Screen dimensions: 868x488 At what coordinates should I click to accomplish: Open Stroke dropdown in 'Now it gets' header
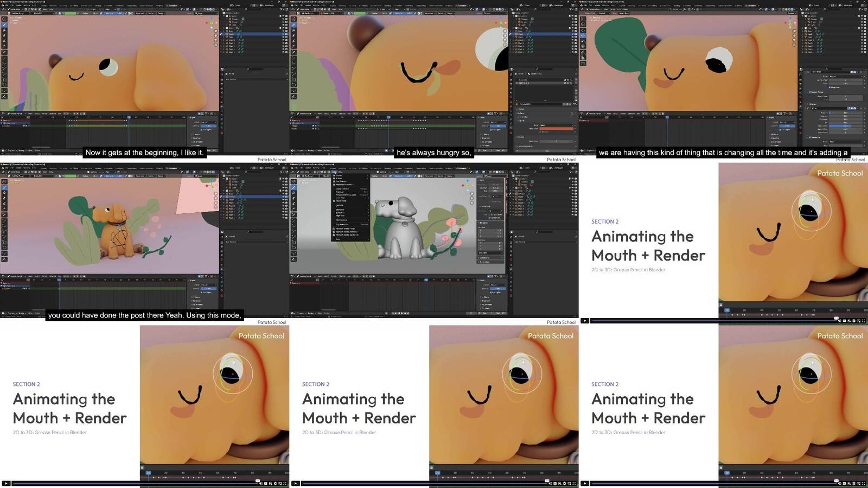pos(151,13)
